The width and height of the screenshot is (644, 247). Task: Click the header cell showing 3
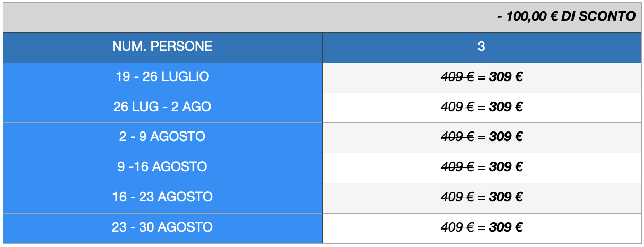point(481,47)
